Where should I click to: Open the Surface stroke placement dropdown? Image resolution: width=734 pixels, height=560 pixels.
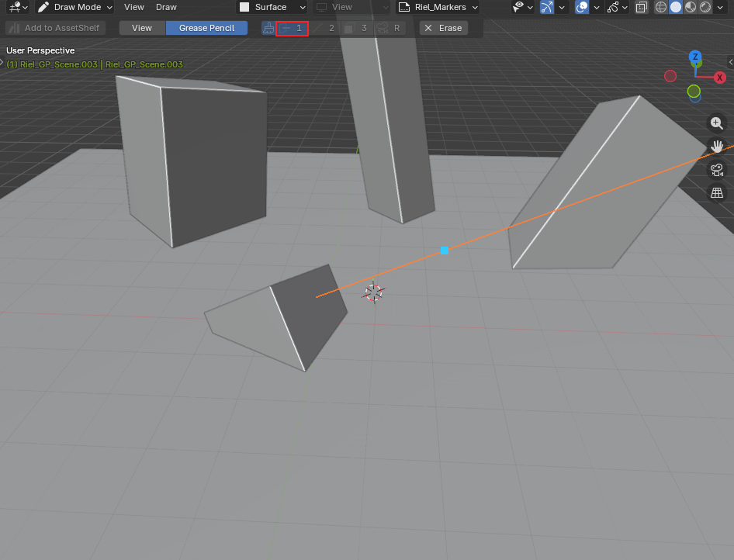(x=272, y=7)
